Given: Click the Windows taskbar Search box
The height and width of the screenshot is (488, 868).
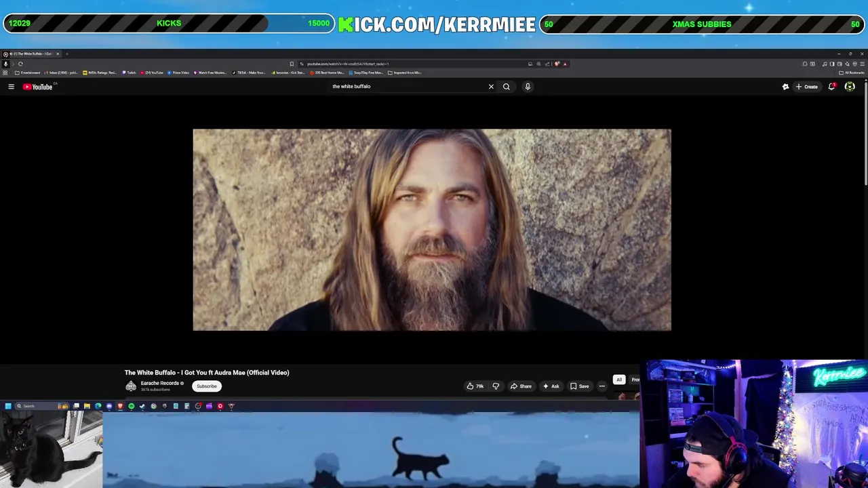Looking at the screenshot, I should tap(42, 406).
